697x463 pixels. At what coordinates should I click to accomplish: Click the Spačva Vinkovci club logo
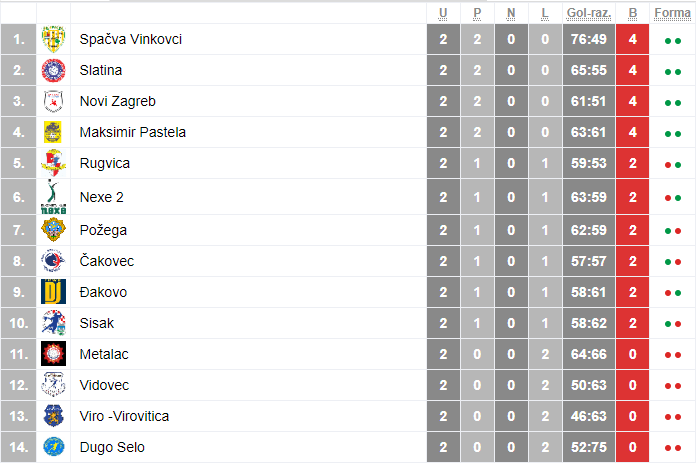pyautogui.click(x=53, y=39)
